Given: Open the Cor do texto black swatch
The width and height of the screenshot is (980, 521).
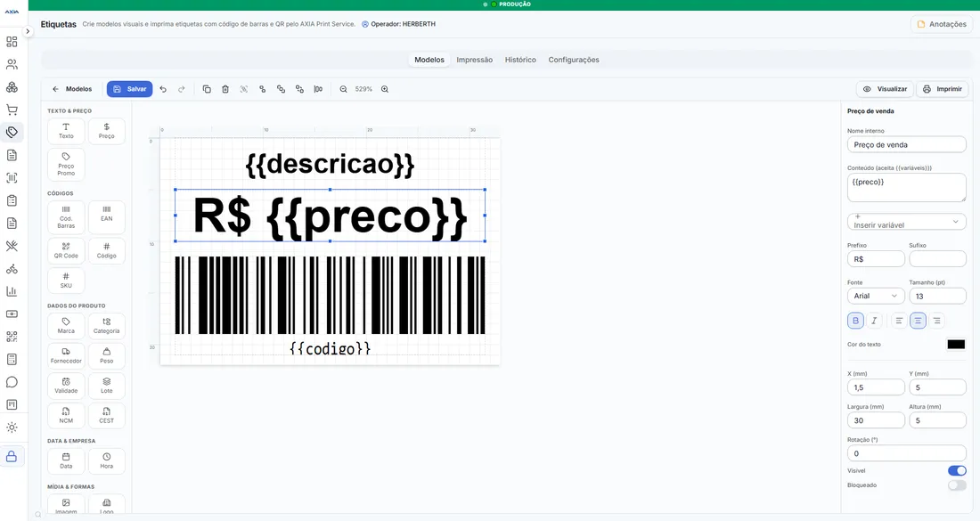Looking at the screenshot, I should click(956, 344).
